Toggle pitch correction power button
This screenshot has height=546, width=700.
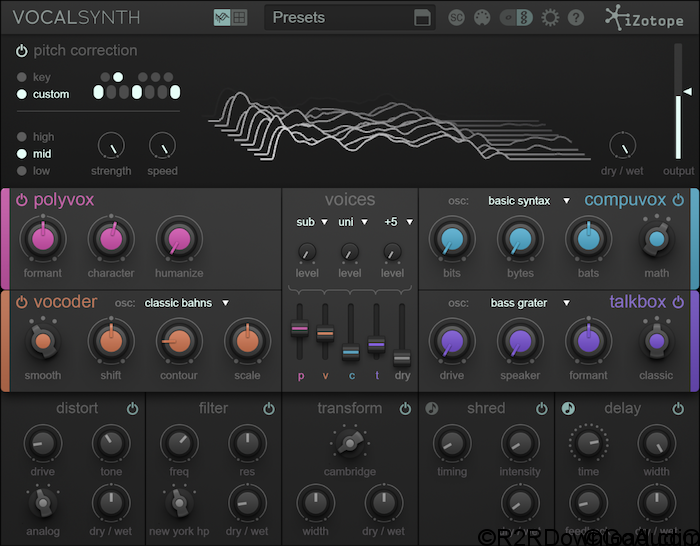21,51
